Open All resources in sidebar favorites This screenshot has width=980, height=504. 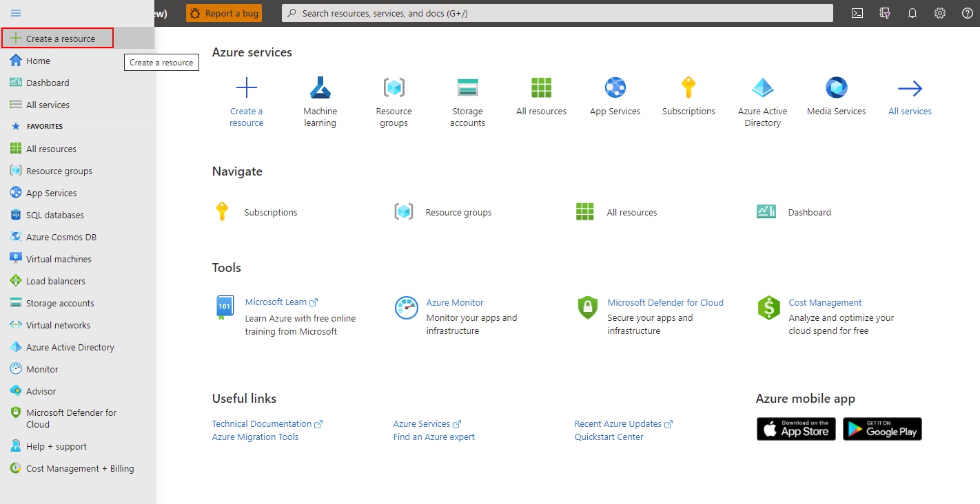pos(77,149)
